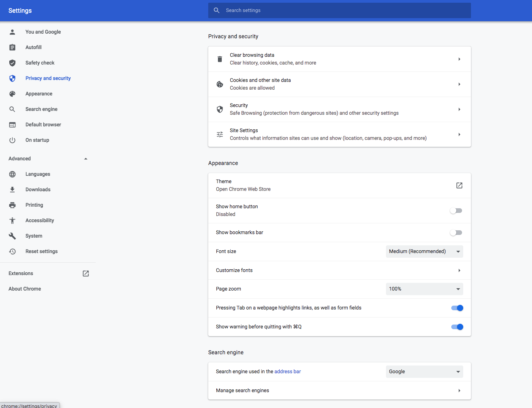The image size is (532, 408).
Task: Open the Font size dropdown
Action: (x=425, y=252)
